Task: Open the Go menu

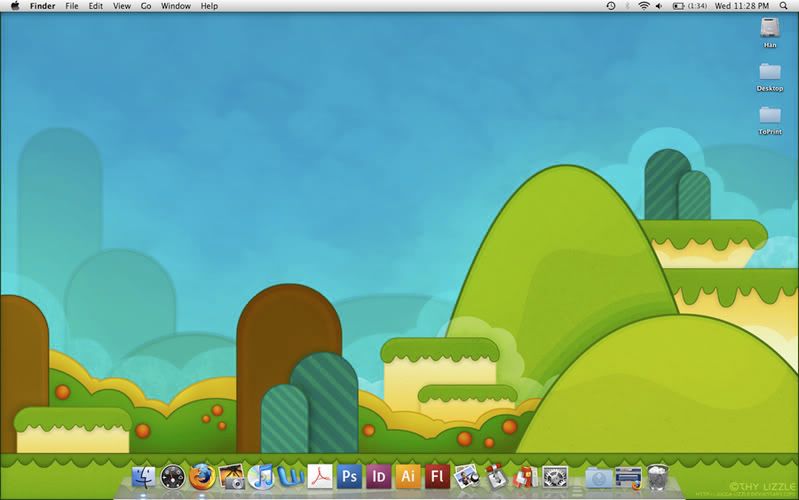Action: coord(146,6)
